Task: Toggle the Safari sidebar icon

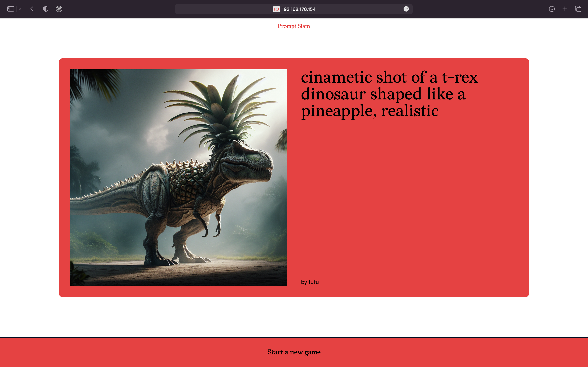Action: [11, 9]
